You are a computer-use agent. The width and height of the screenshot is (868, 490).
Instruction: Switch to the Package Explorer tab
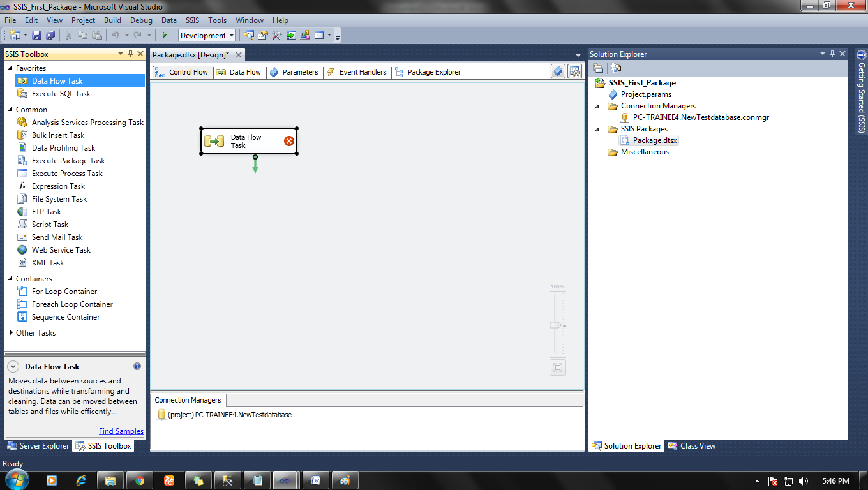427,72
